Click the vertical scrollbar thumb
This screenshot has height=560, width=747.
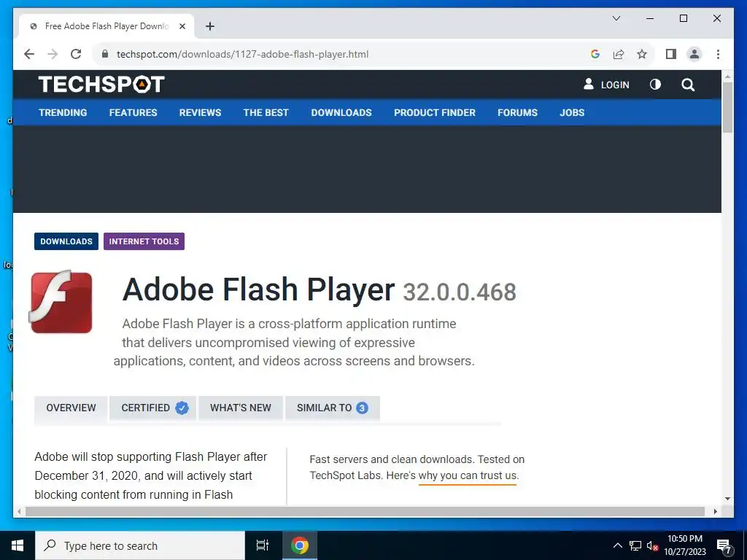click(727, 107)
